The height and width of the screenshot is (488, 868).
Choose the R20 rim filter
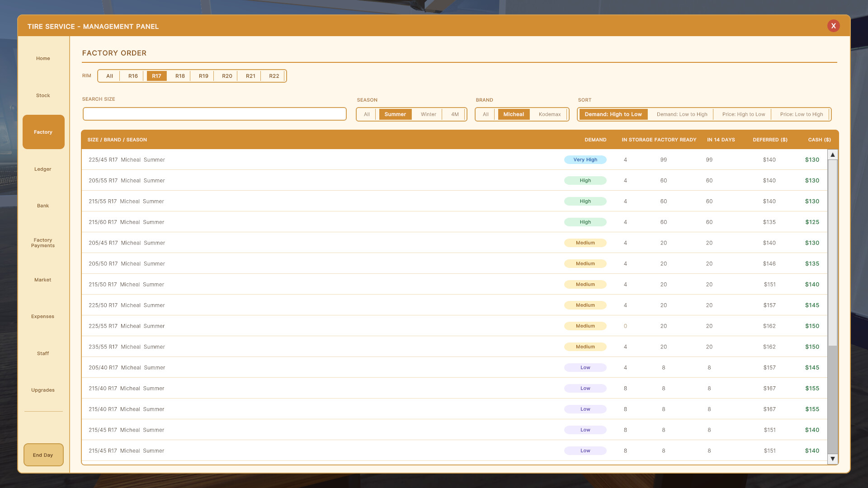click(227, 76)
